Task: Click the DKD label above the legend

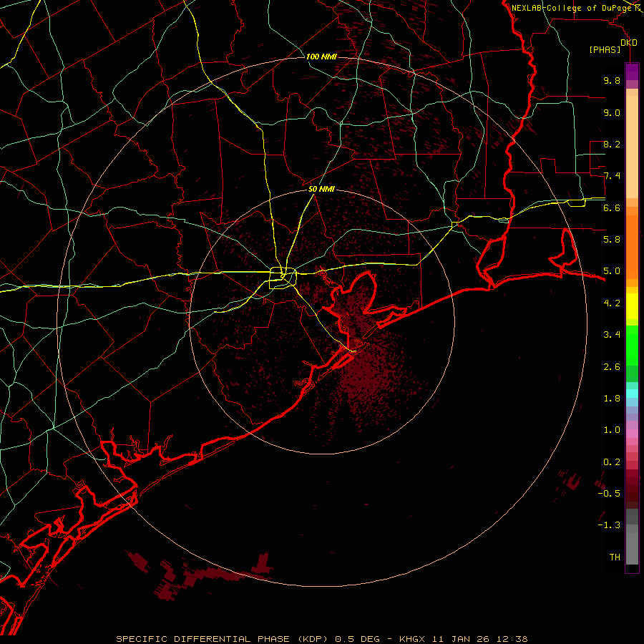Action: (629, 43)
